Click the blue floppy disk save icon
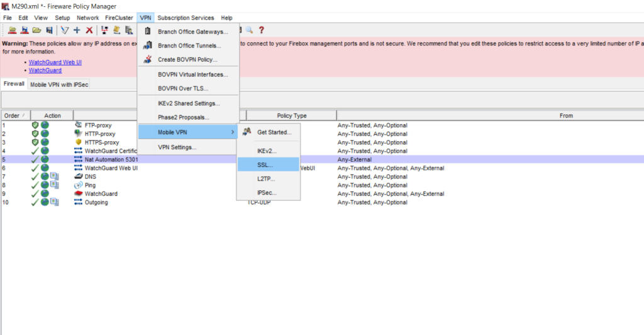The image size is (644, 335). 49,30
